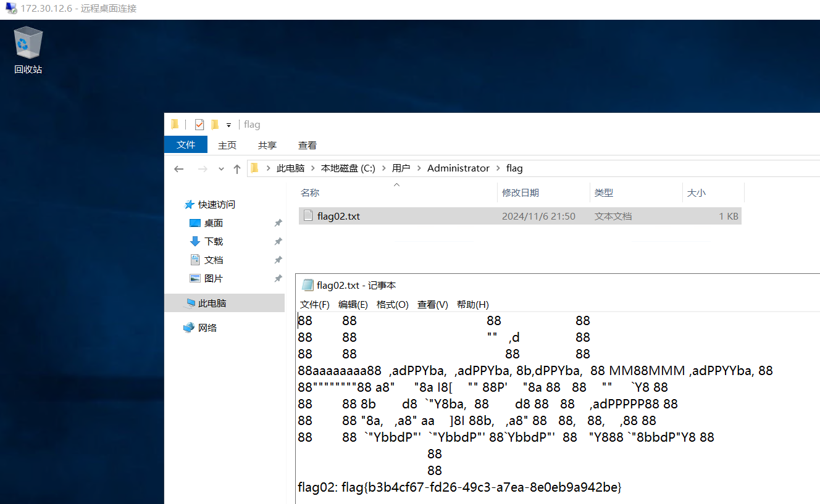Click the pin icon next to 下载
Viewport: 820px width, 504px height.
click(278, 241)
